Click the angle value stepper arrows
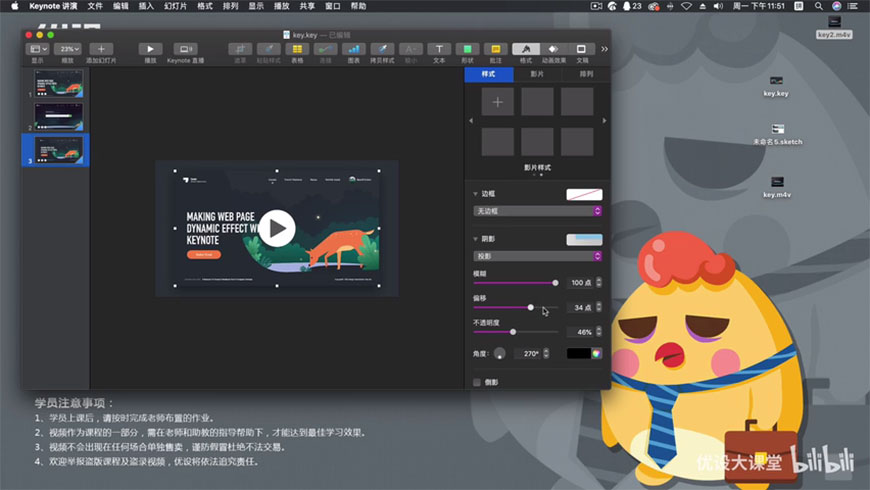The image size is (870, 490). click(547, 353)
